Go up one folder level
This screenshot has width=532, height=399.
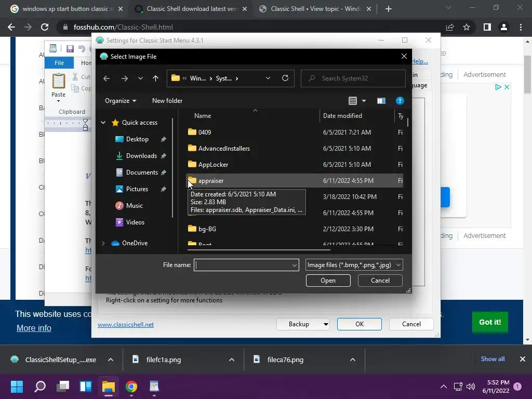pos(155,78)
